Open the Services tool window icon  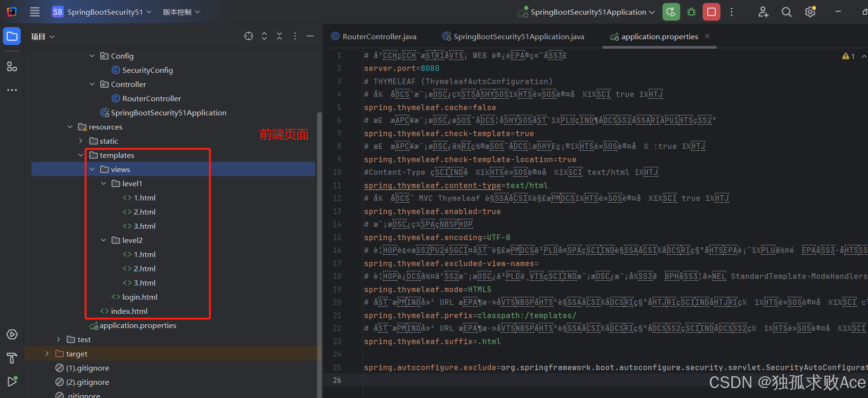pos(12,335)
